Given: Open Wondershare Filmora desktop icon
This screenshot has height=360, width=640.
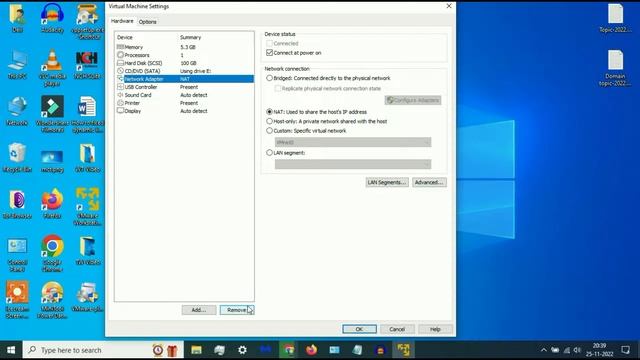Looking at the screenshot, I should coord(52,113).
